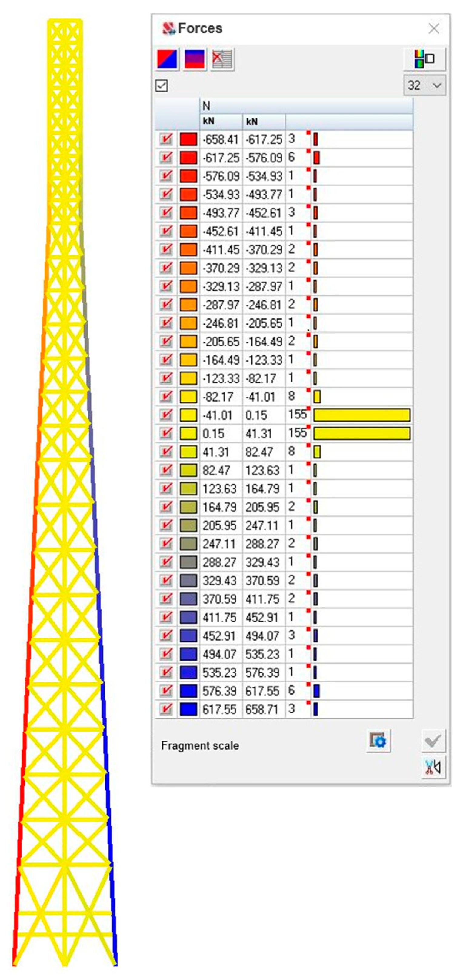Toggle the master checkbox above the table
This screenshot has width=463, height=980.
click(x=162, y=85)
